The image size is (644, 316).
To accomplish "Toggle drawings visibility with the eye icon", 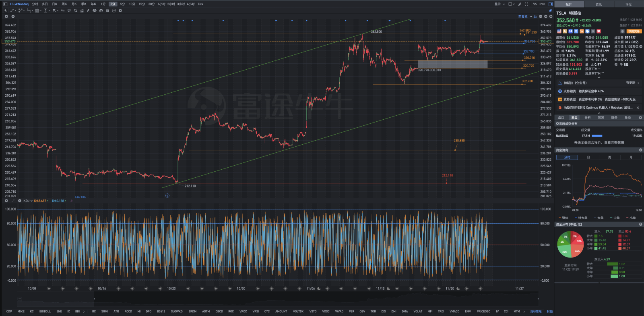I will coord(95,10).
